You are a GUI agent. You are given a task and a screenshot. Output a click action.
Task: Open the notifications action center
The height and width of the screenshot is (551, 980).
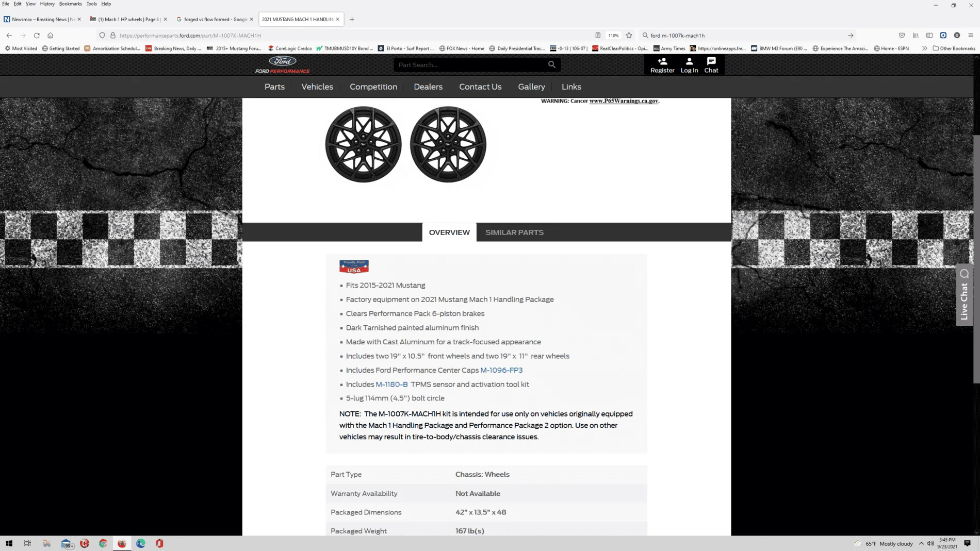click(x=968, y=543)
